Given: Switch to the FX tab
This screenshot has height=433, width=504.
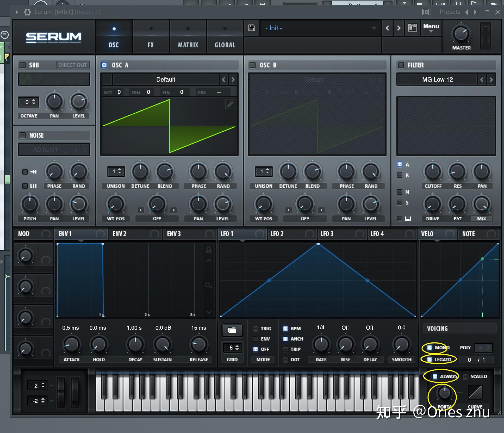Looking at the screenshot, I should point(151,36).
